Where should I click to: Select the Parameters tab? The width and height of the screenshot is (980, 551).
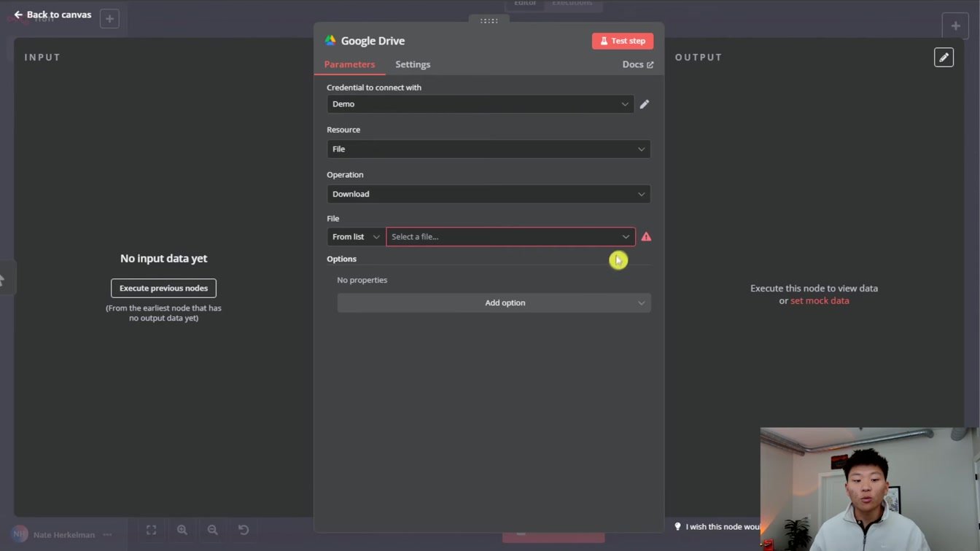click(349, 64)
